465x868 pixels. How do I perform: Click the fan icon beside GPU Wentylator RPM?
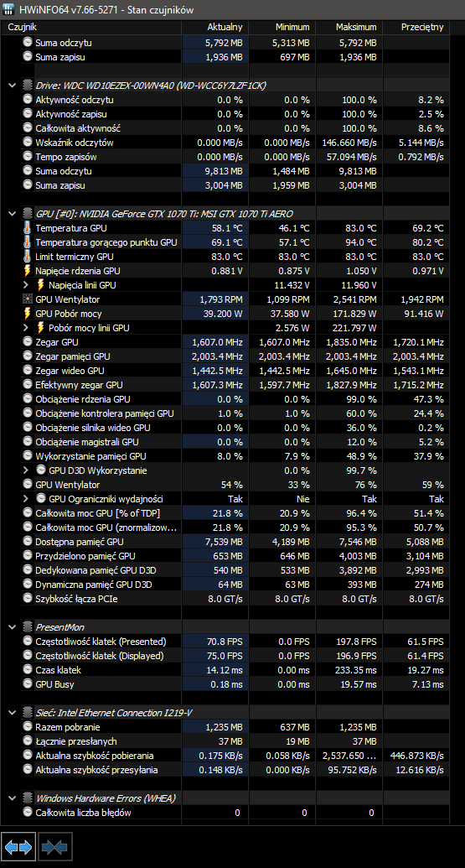coord(28,299)
